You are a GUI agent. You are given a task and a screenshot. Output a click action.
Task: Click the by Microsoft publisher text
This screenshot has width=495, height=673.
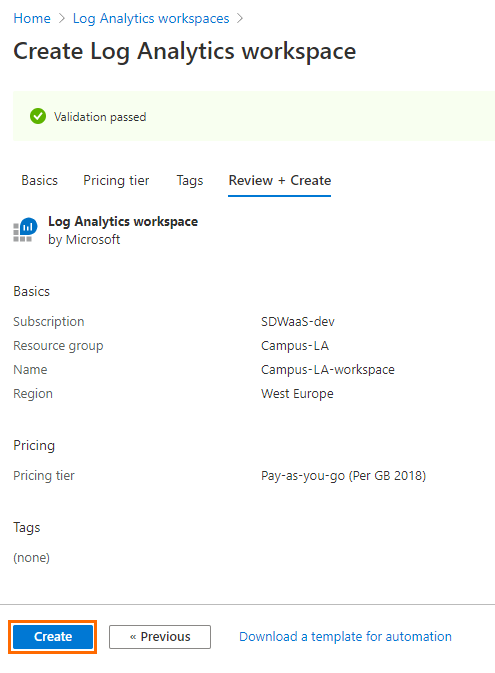point(84,239)
